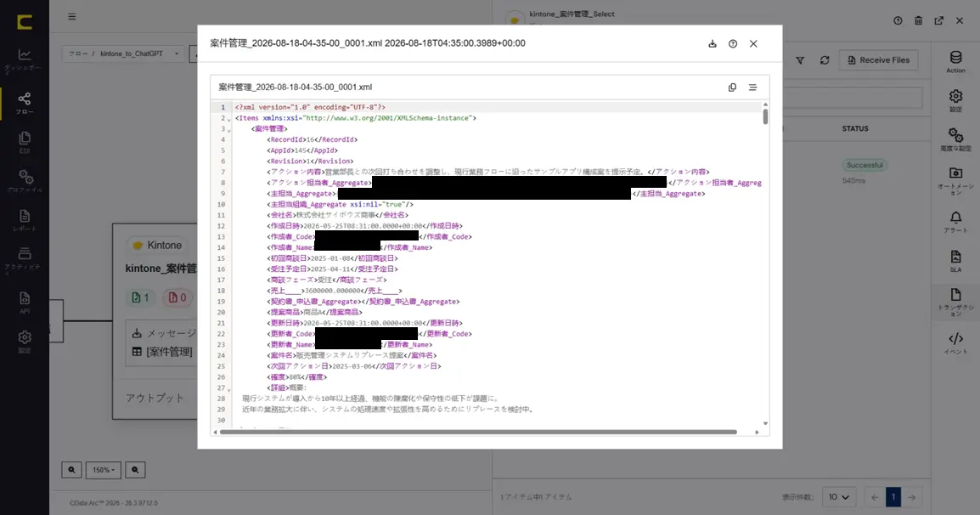This screenshot has width=980, height=515.
Task: Click the scroll-right arrow of XML editor
Action: click(757, 432)
